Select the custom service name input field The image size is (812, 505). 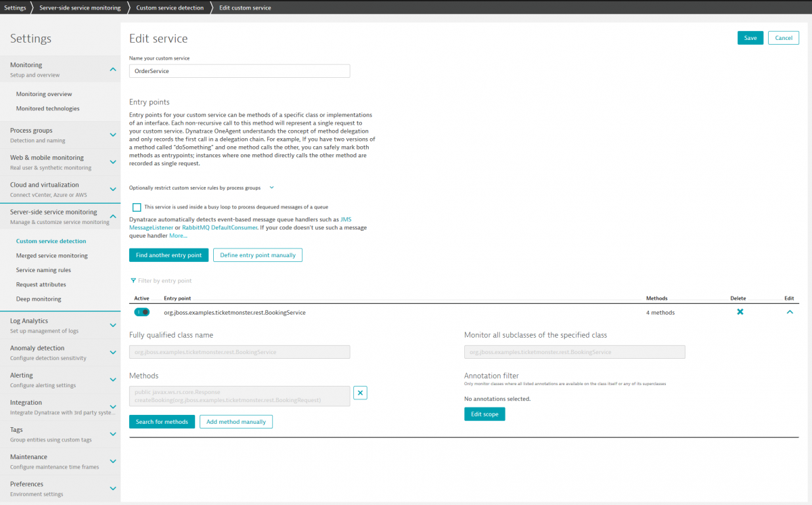[x=239, y=70]
